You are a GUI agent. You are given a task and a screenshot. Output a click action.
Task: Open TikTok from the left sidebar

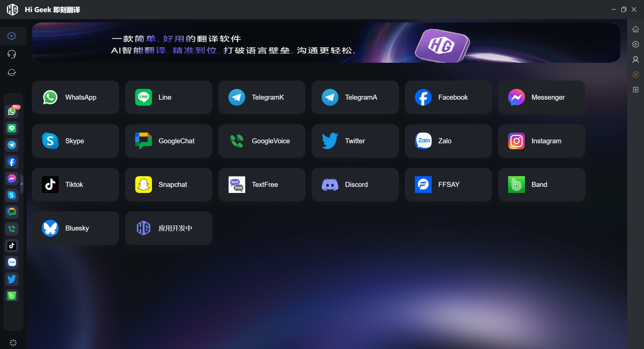pos(12,246)
